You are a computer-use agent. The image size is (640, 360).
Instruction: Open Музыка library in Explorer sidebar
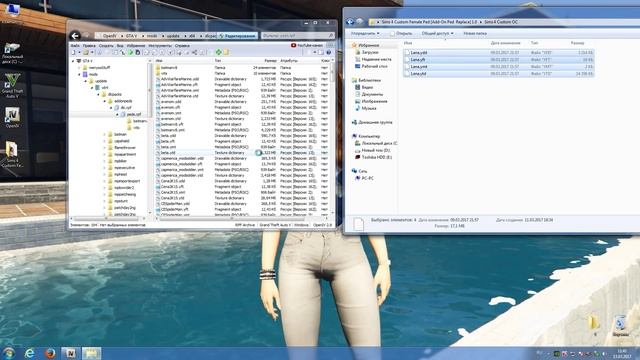coord(366,108)
